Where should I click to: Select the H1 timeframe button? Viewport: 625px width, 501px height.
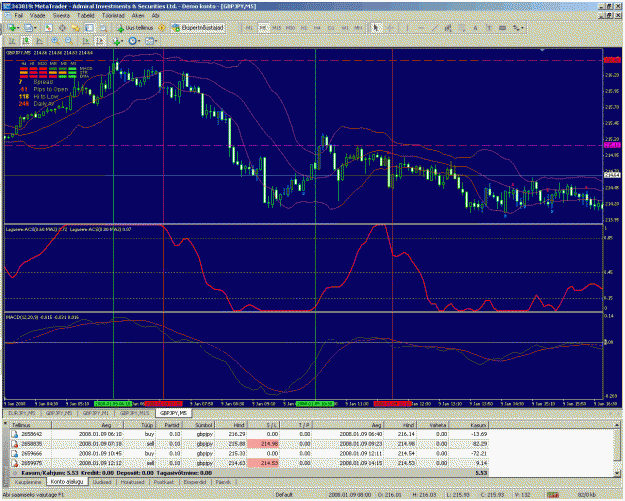[304, 28]
